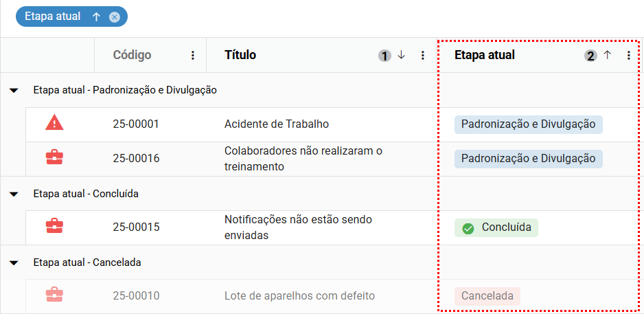Click the Título column header
The width and height of the screenshot is (644, 314).
240,55
